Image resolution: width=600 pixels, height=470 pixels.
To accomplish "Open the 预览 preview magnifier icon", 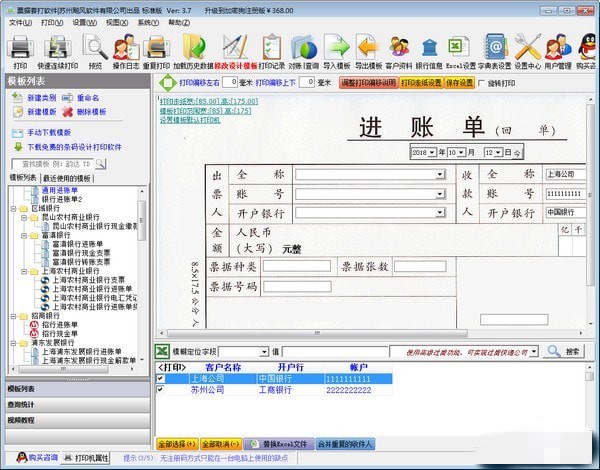I will click(95, 47).
